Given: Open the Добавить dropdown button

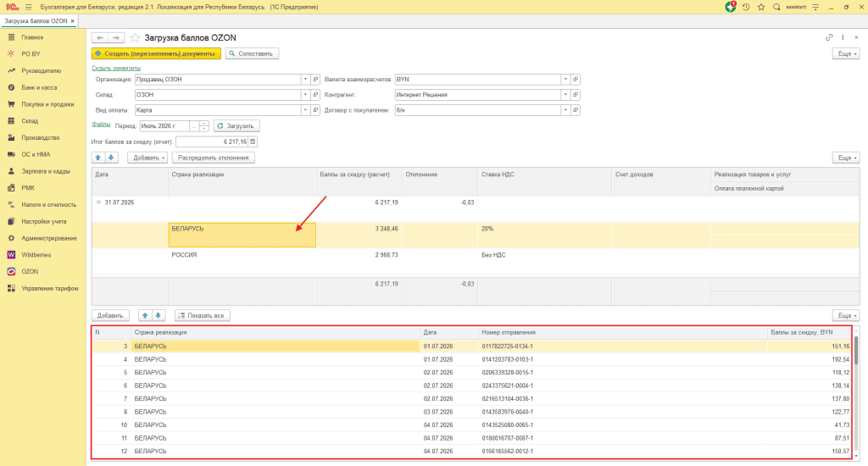Looking at the screenshot, I should pyautogui.click(x=147, y=158).
